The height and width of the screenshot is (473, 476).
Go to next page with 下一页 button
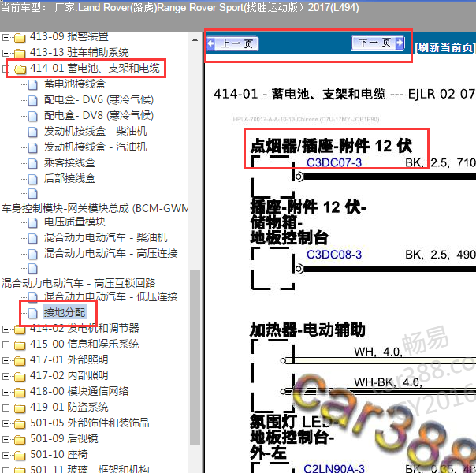click(x=378, y=43)
